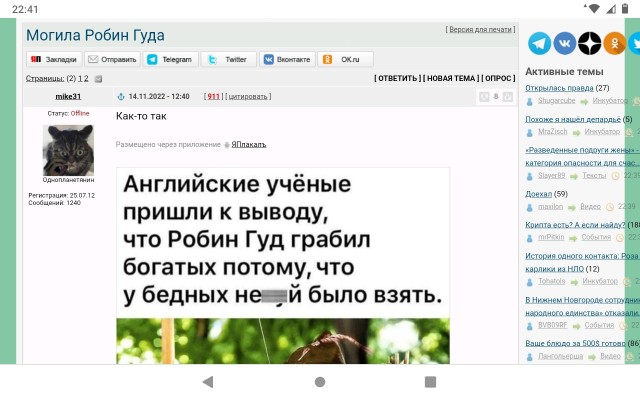The width and height of the screenshot is (640, 400).
Task: Open user Slayer89 profile
Action: [551, 175]
